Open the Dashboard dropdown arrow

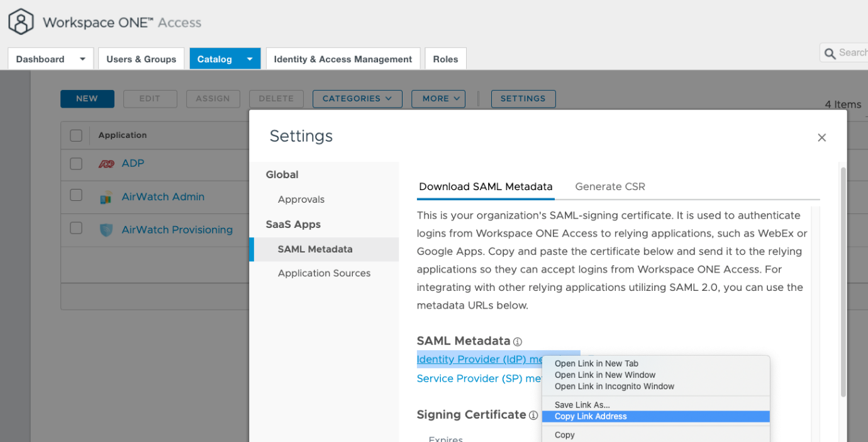(82, 59)
